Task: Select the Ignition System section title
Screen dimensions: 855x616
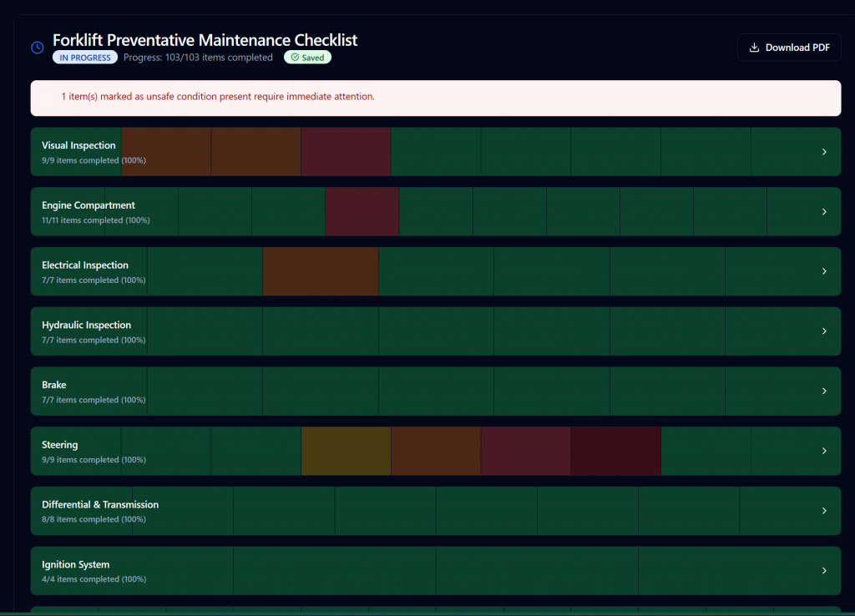Action: (x=75, y=565)
